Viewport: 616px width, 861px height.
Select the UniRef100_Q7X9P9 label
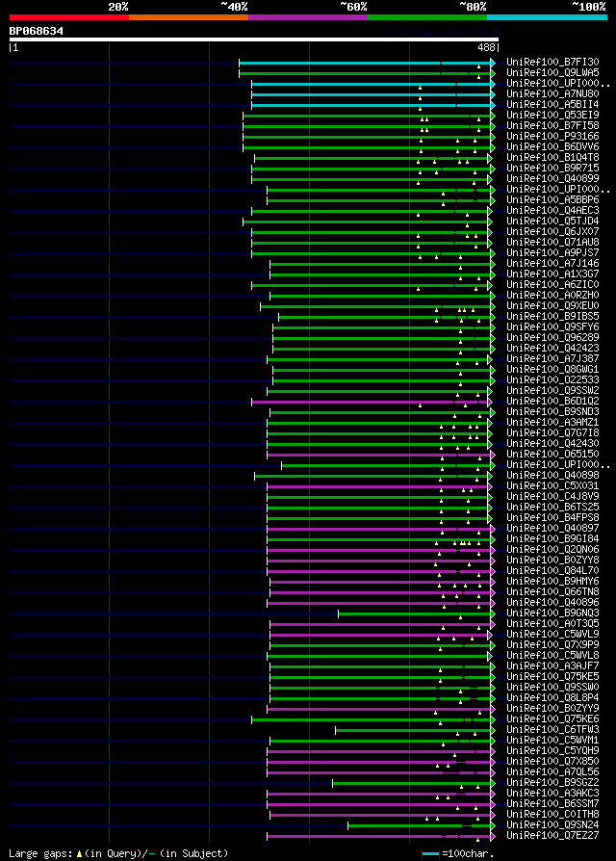pos(552,644)
